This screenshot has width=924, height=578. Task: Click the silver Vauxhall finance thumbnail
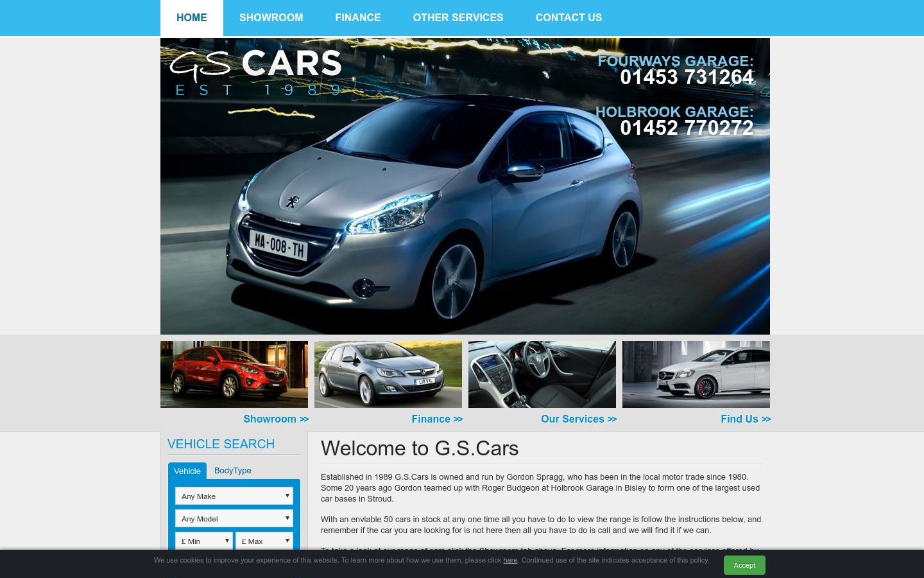388,374
